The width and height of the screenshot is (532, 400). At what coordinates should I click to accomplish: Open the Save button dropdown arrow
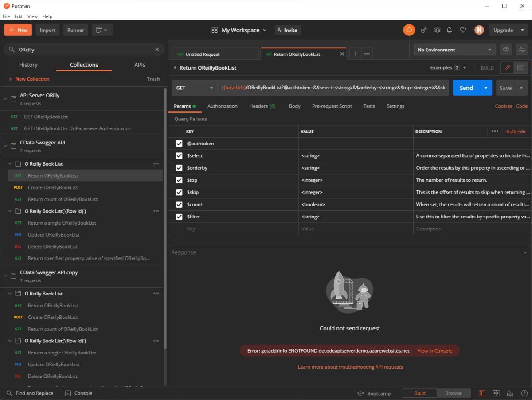coord(521,88)
